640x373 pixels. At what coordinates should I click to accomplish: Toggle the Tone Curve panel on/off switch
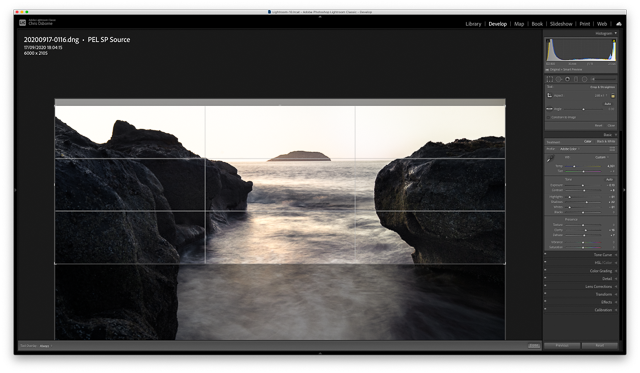pos(545,254)
